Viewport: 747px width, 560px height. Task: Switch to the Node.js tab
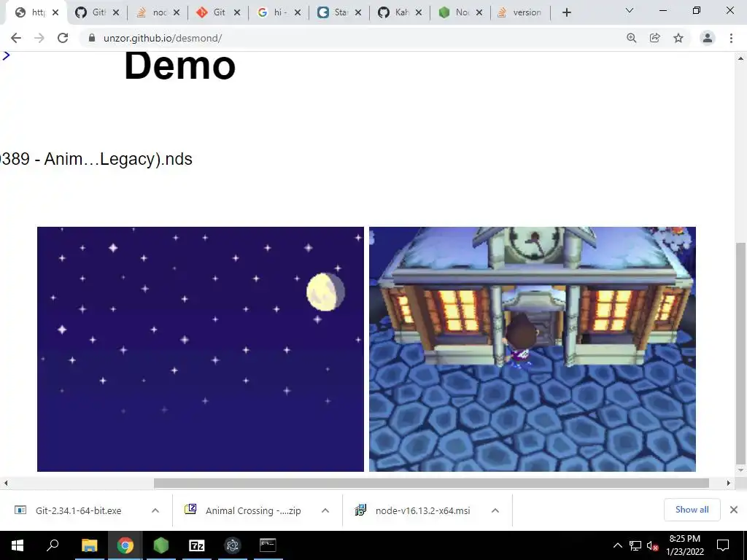pos(460,12)
